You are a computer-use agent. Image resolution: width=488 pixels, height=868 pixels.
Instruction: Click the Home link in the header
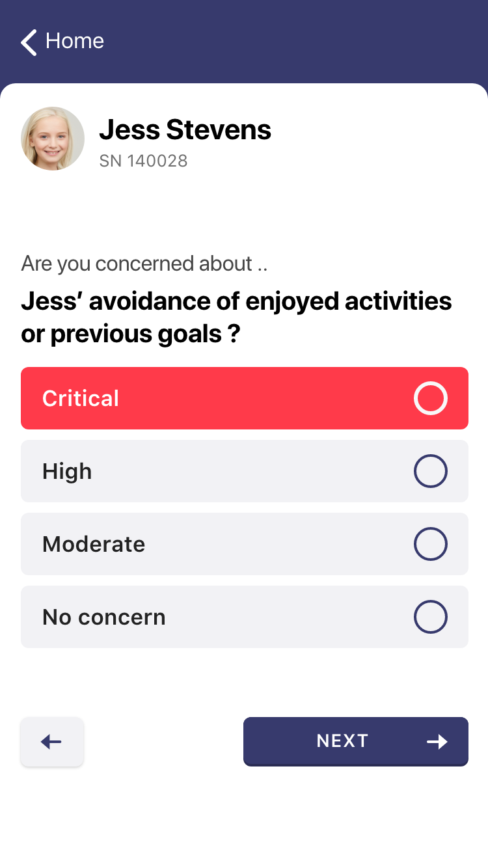(x=74, y=41)
